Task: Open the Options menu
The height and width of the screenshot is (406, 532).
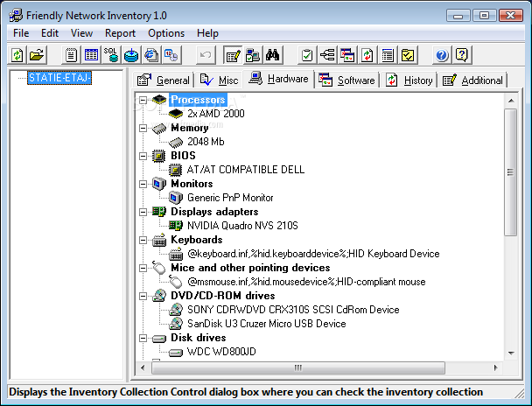Action: (x=166, y=33)
